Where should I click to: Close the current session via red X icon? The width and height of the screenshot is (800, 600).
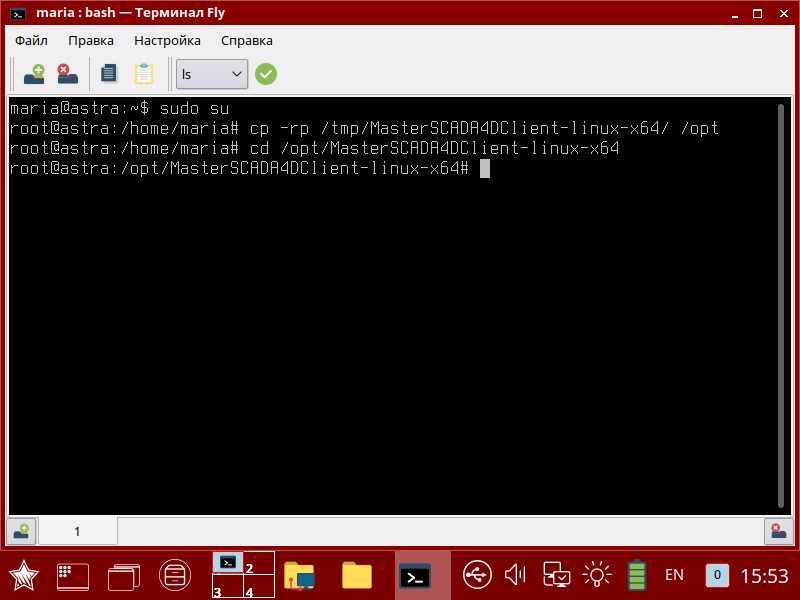[x=67, y=73]
